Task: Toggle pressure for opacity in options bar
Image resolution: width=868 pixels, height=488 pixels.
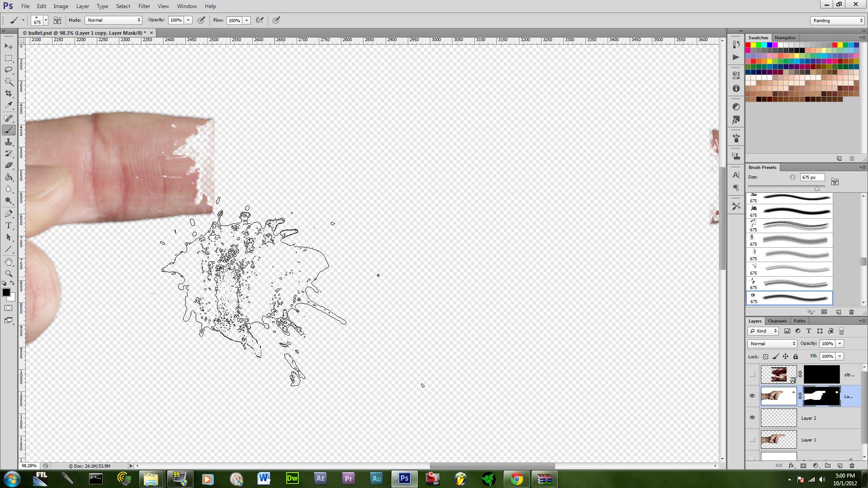Action: [x=201, y=20]
